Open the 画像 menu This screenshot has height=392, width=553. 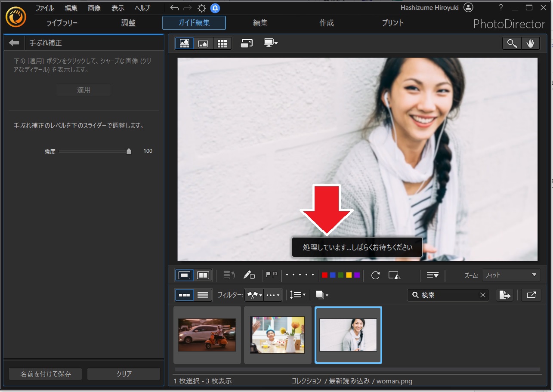[x=94, y=8]
